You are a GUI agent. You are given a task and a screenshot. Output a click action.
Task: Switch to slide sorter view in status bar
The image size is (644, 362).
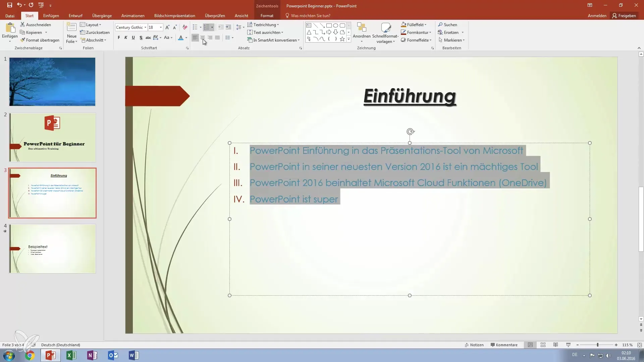click(x=543, y=345)
